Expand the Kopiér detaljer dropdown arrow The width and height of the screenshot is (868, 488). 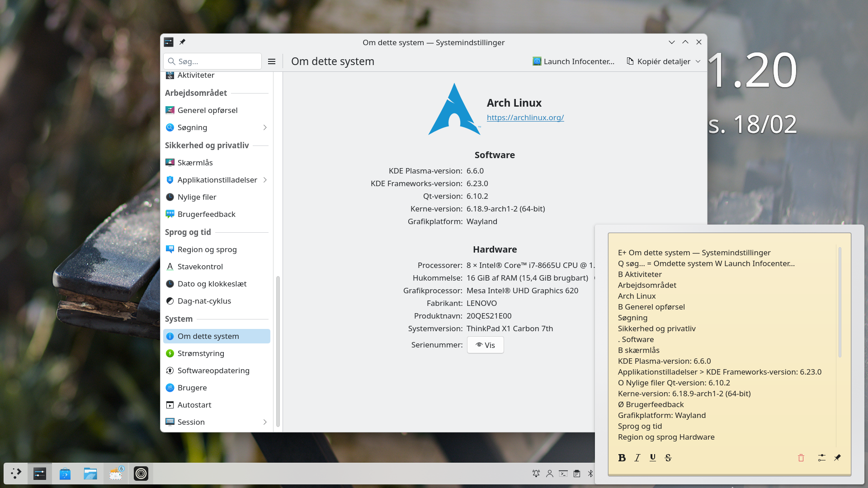698,61
